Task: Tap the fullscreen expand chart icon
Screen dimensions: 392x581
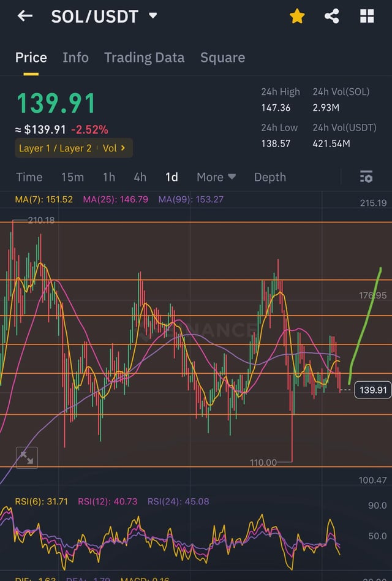Action: click(x=26, y=457)
